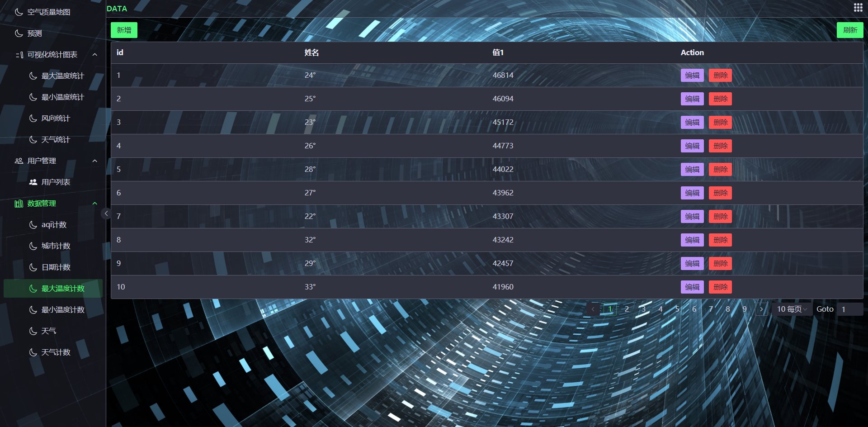The image size is (868, 427).
Task: Click 删除 for row id 10
Action: click(x=720, y=287)
